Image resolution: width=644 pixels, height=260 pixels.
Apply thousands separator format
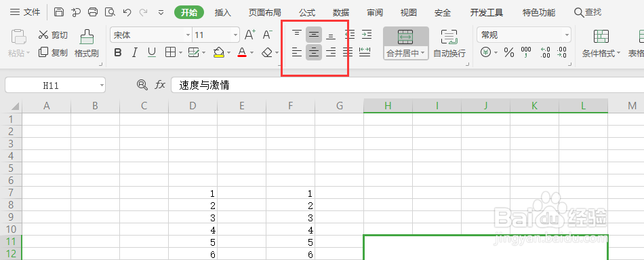click(526, 52)
